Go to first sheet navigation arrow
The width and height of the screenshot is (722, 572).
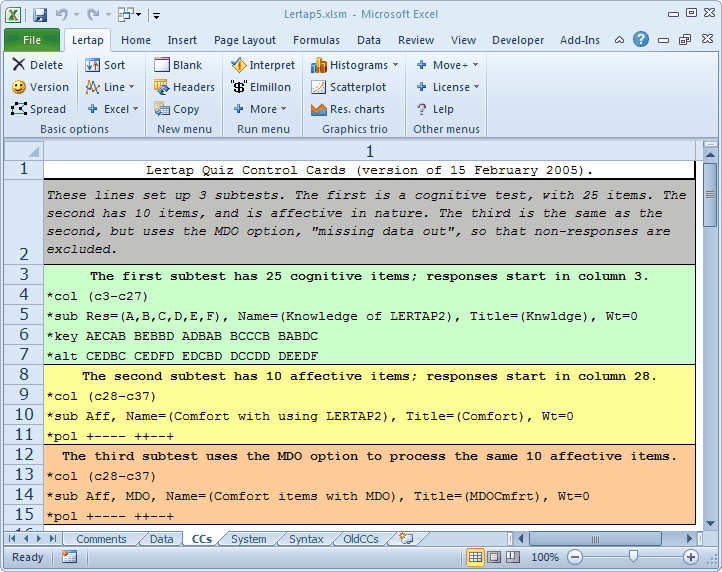click(x=12, y=538)
